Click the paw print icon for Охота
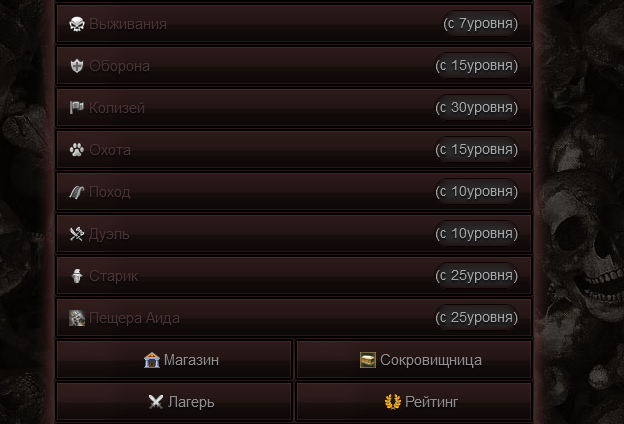 click(x=77, y=150)
